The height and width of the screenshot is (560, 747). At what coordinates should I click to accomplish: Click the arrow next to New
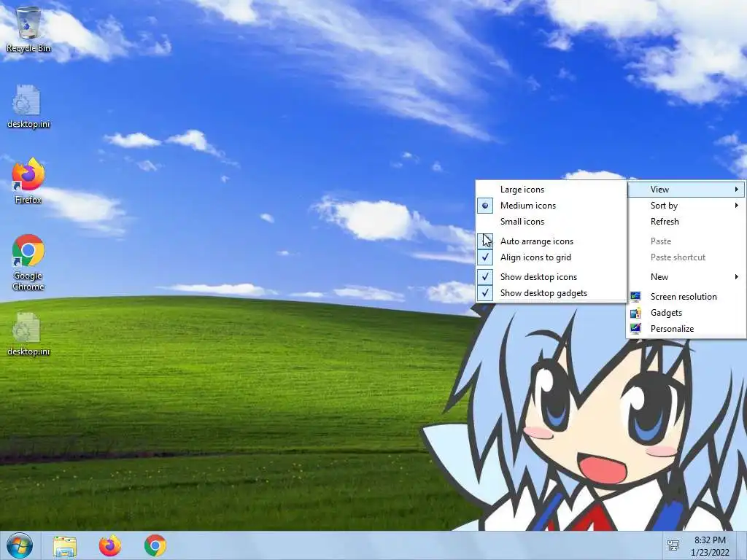tap(737, 276)
